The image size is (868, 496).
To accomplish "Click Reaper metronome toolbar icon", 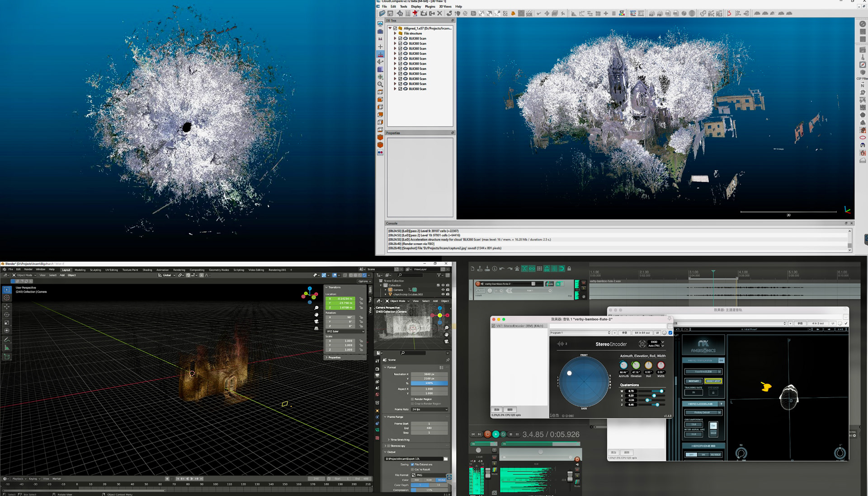I will tap(517, 268).
